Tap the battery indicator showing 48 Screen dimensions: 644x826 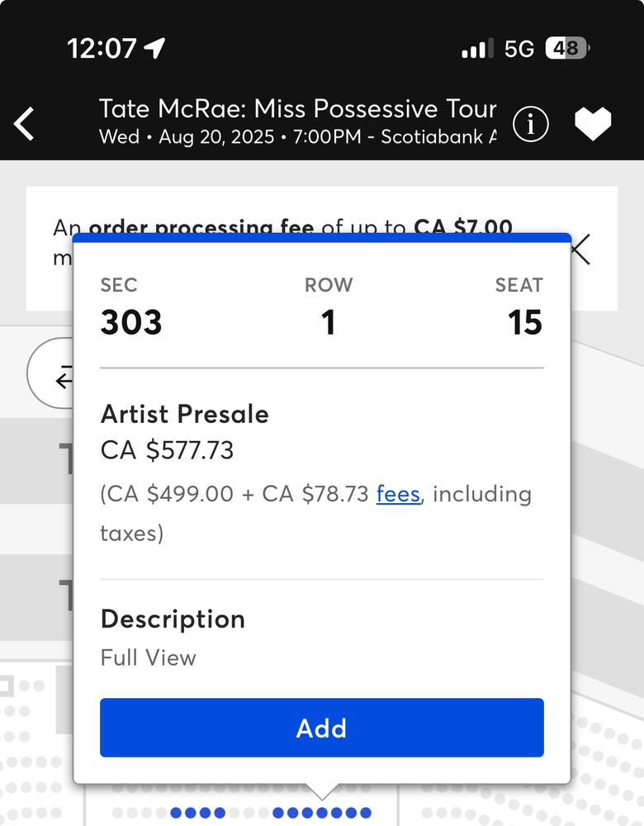(566, 48)
